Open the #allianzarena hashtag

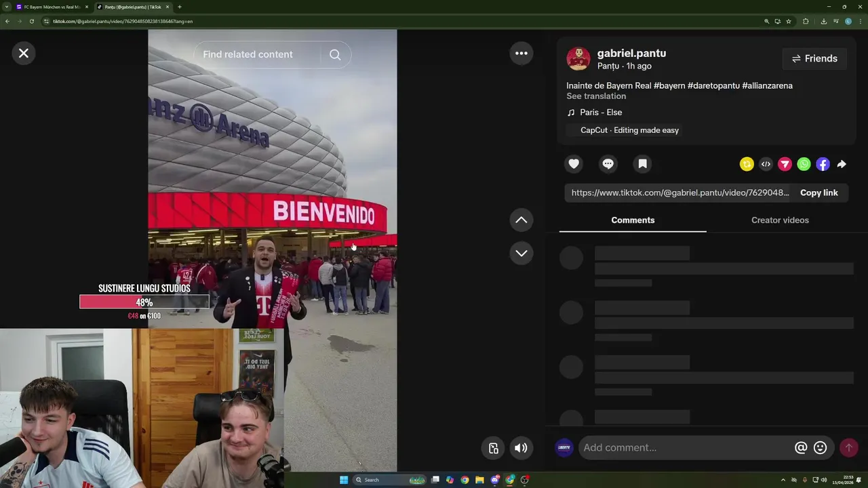click(767, 85)
